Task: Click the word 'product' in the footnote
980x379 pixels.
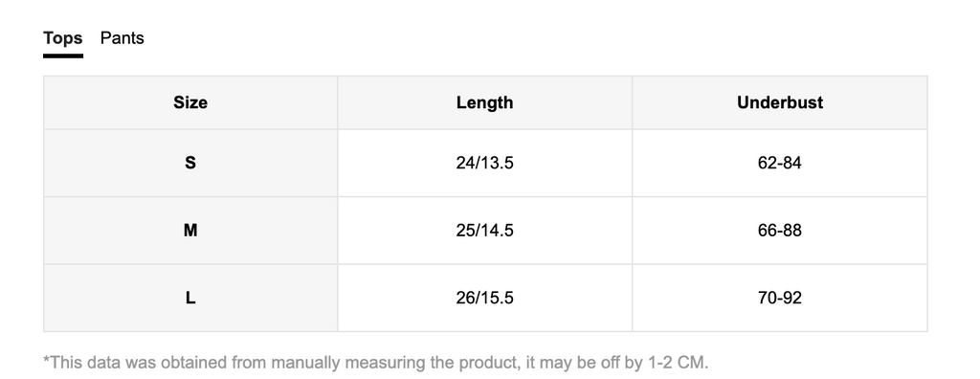Action: coord(491,364)
